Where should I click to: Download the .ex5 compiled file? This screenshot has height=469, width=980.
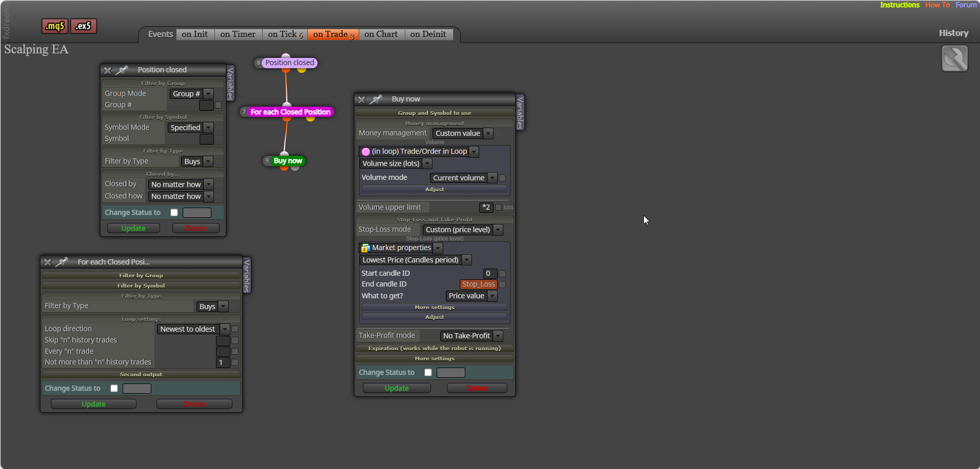coord(83,26)
